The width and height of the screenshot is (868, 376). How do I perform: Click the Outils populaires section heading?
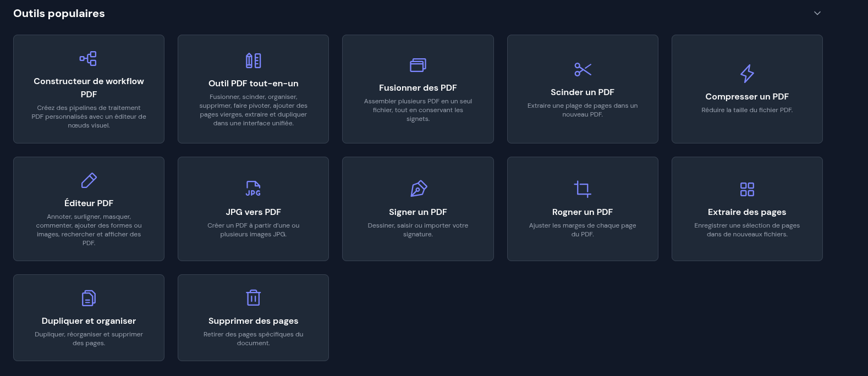(x=59, y=14)
